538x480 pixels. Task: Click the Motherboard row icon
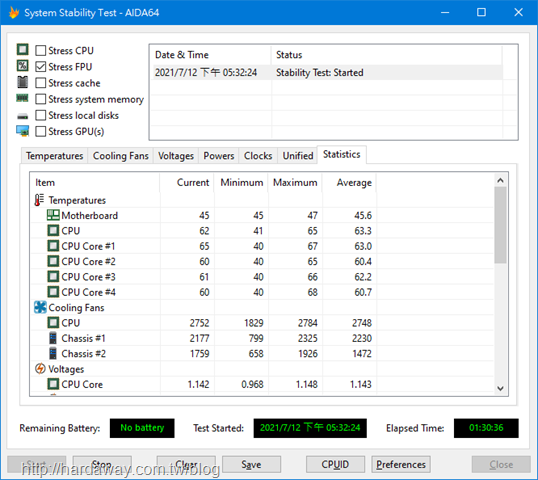(53, 215)
